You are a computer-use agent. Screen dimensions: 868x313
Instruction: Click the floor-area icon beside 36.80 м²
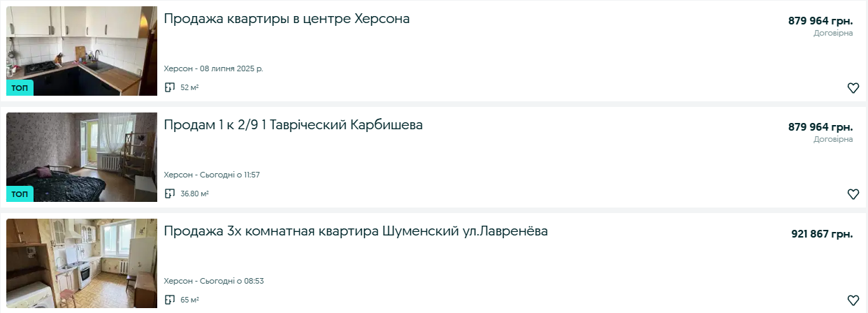pos(169,194)
